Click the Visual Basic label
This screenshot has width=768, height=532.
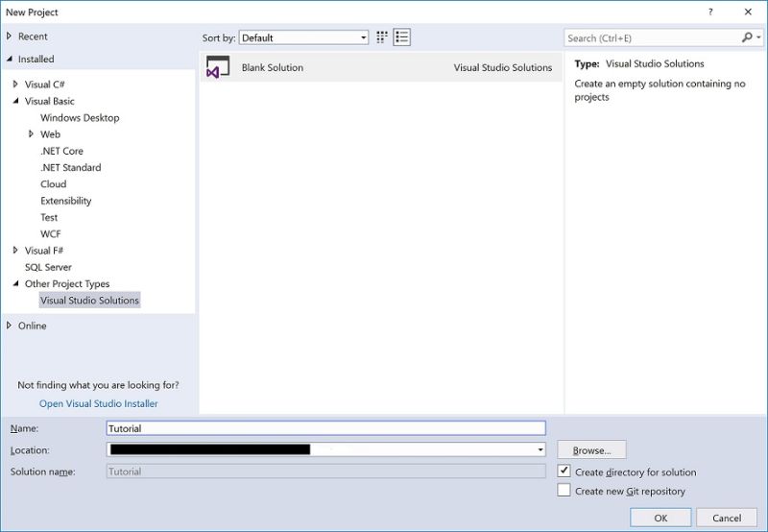[x=50, y=101]
